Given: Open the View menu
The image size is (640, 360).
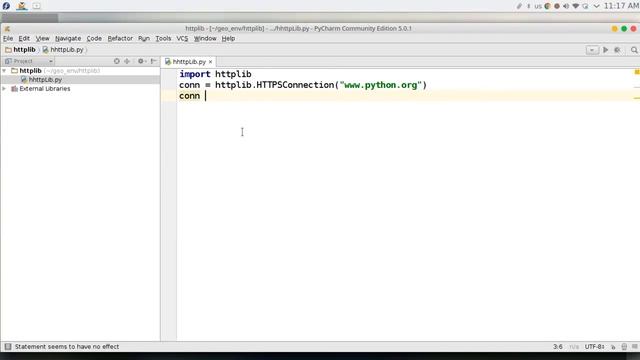Looking at the screenshot, I should coord(42,38).
